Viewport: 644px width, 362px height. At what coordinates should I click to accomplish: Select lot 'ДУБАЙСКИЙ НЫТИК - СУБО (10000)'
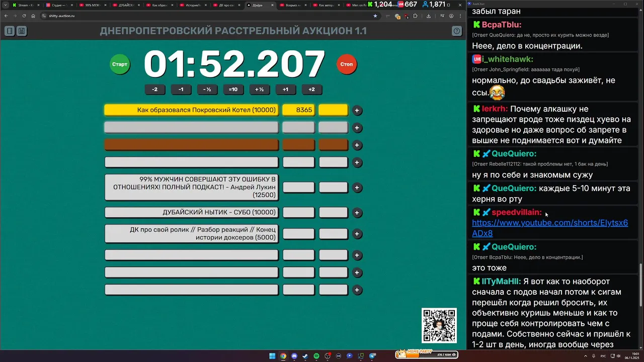coord(191,213)
